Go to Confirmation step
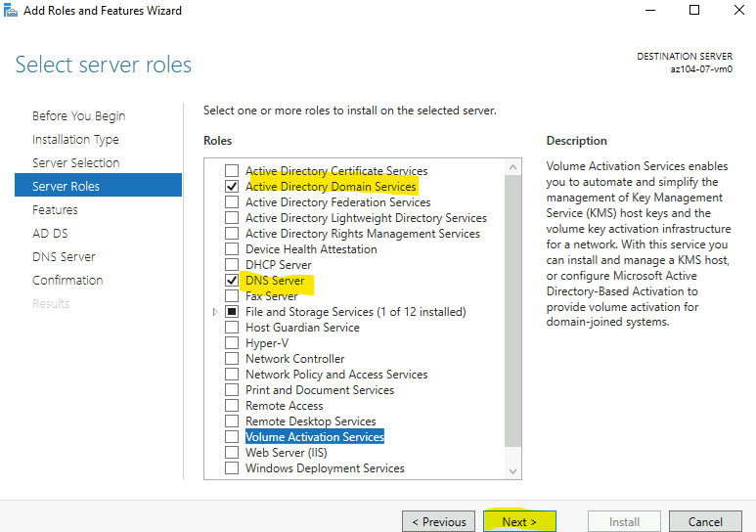Screen dimensions: 756x532 [67, 281]
